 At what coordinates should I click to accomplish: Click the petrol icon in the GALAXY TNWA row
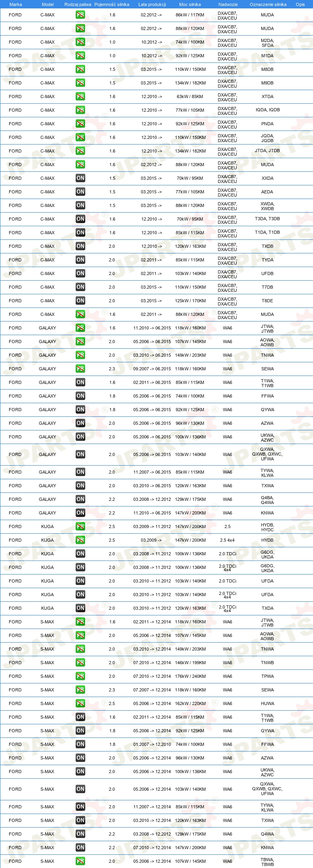coord(80,355)
